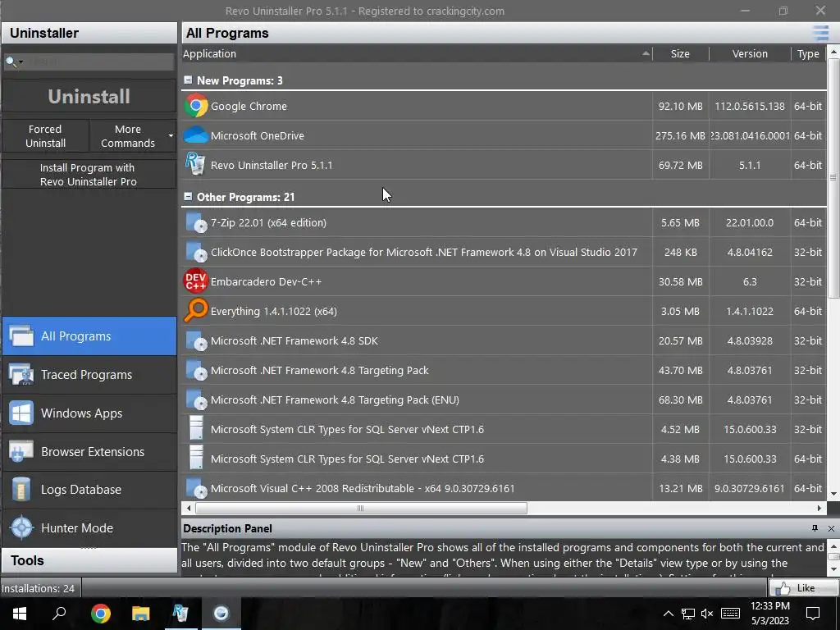The image size is (840, 630).
Task: Click Revo Uninstaller taskbar icon
Action: (181, 614)
